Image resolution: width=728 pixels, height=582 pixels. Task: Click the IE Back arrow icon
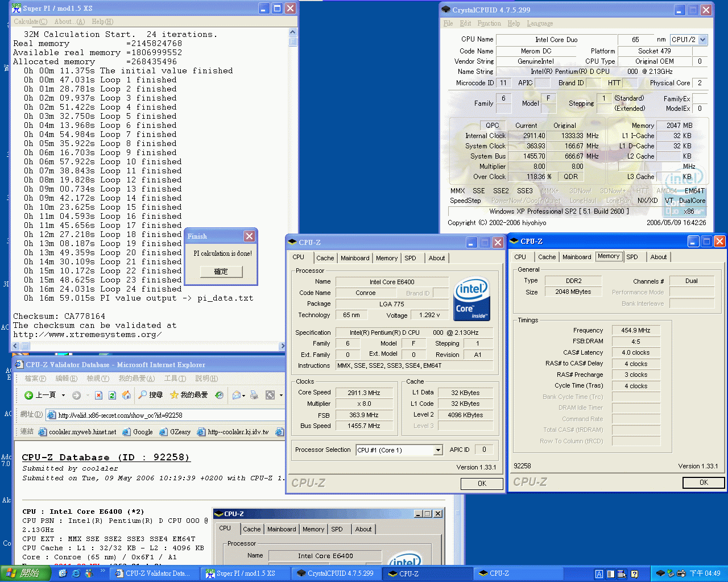click(29, 395)
